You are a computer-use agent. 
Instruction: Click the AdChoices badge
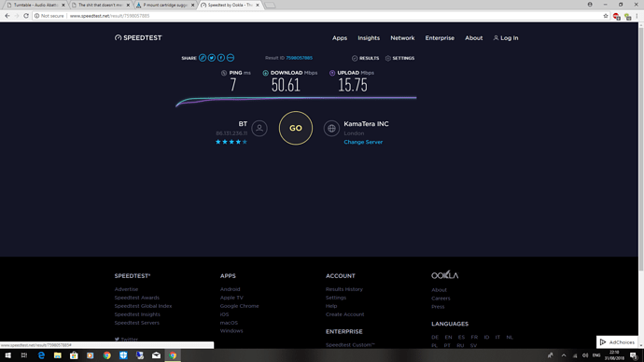click(617, 341)
